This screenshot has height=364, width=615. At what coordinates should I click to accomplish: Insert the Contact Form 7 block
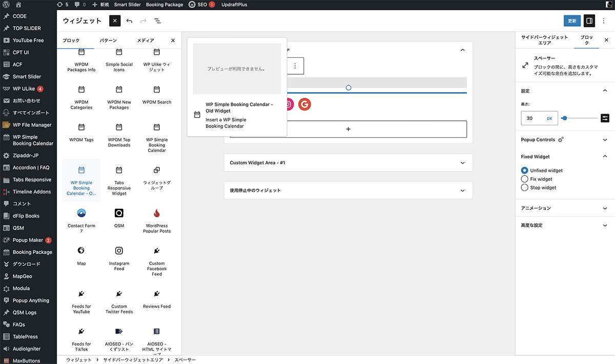pos(81,220)
